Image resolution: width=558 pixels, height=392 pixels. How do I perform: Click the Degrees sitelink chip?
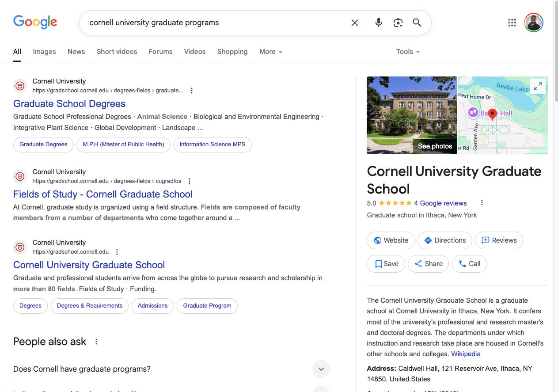click(30, 306)
